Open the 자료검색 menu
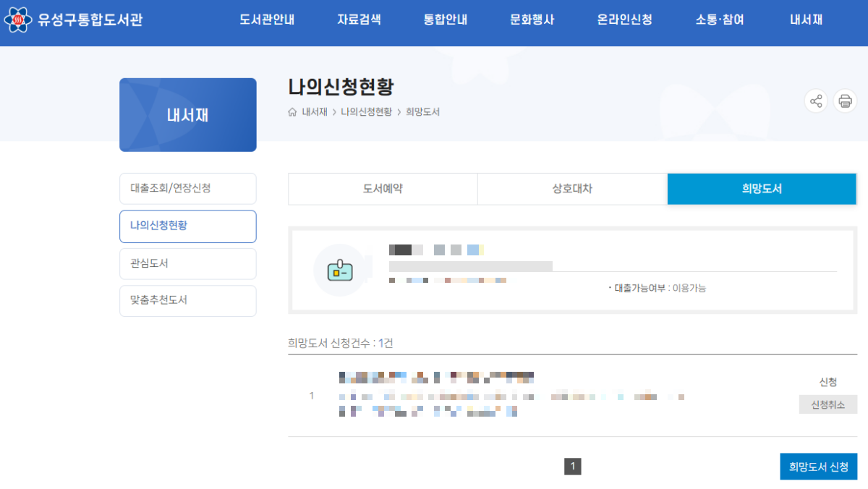 coord(359,20)
